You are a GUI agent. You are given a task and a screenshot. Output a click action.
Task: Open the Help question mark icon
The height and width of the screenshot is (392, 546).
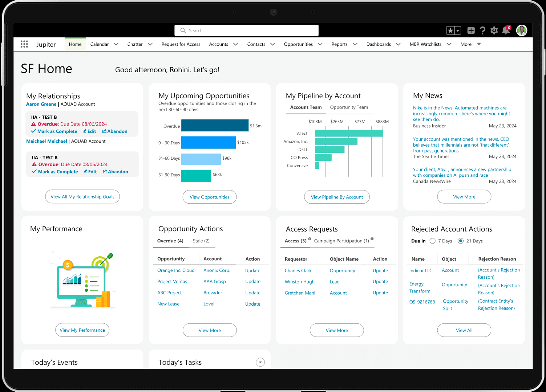click(x=482, y=30)
